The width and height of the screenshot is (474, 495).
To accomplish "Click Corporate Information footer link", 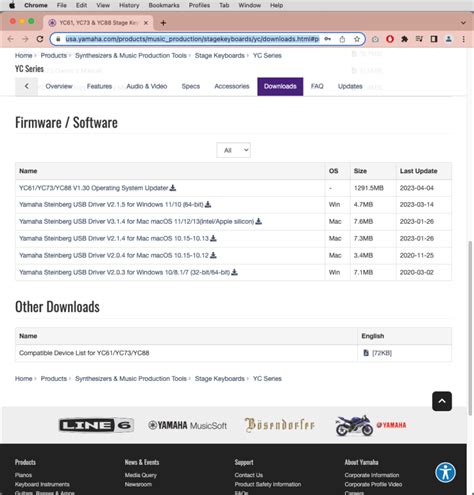I will click(x=372, y=475).
